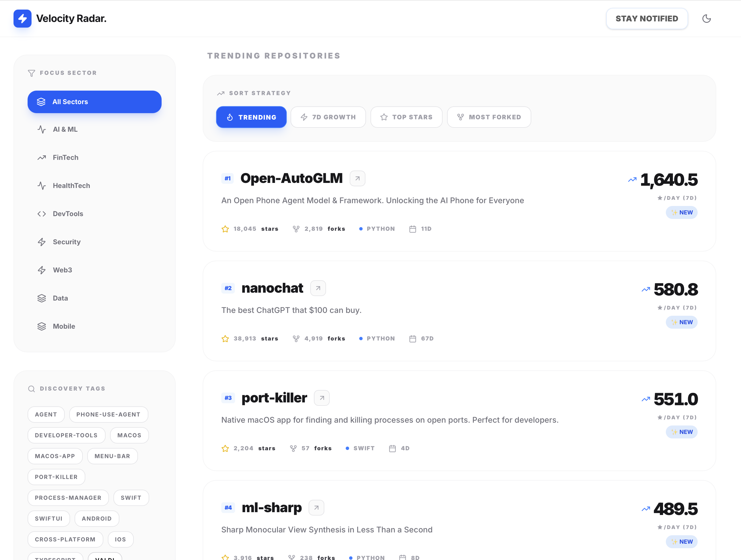The width and height of the screenshot is (741, 560).
Task: Sort by 7D Growth
Action: coord(328,117)
